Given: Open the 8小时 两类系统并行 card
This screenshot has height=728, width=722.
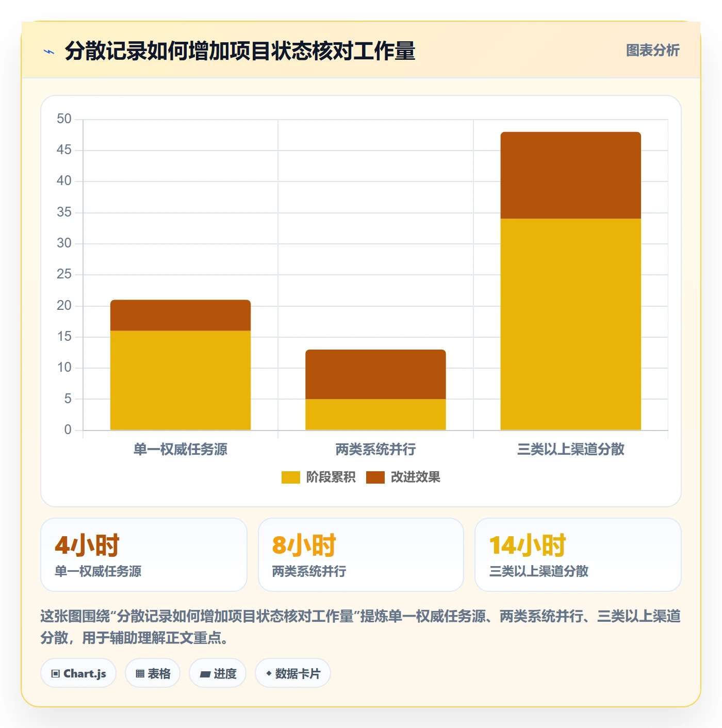Looking at the screenshot, I should [x=361, y=555].
